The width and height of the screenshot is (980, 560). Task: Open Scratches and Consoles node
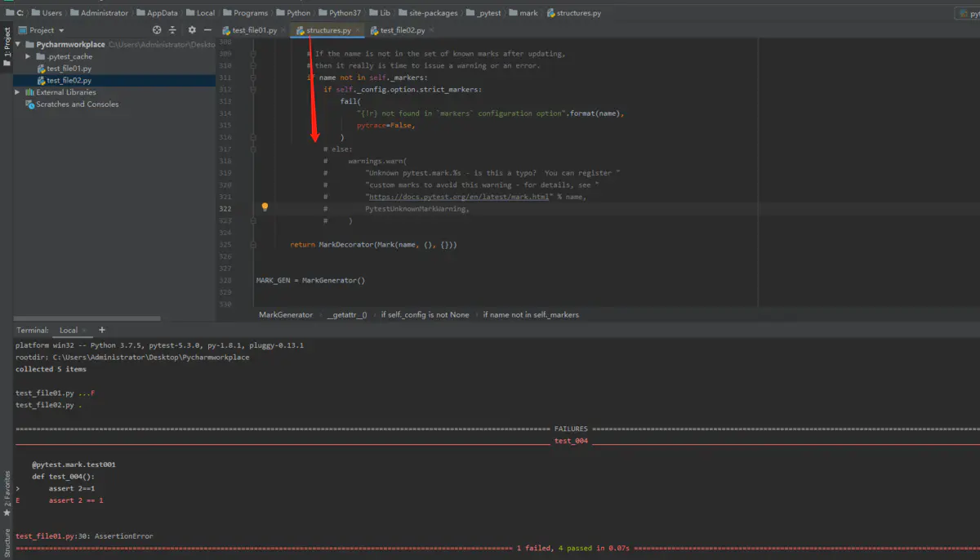(78, 104)
